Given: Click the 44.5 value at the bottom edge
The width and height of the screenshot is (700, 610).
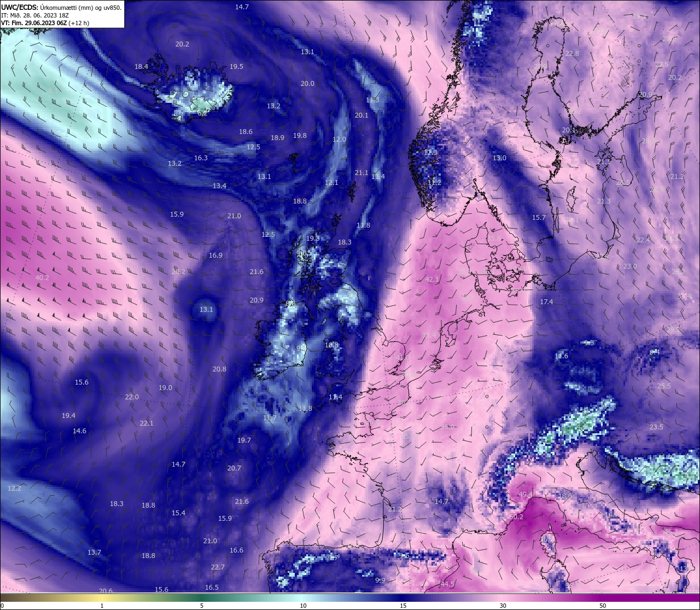Looking at the screenshot, I should coord(447,584).
